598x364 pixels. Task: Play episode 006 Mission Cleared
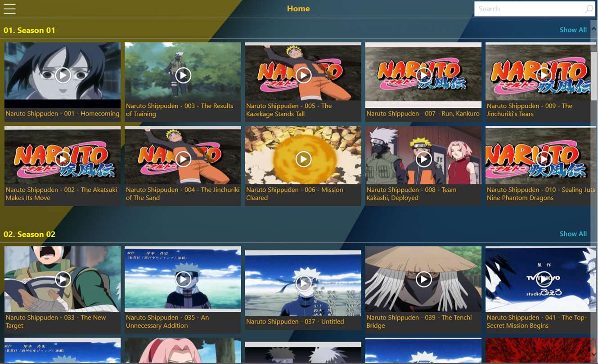[x=303, y=159]
